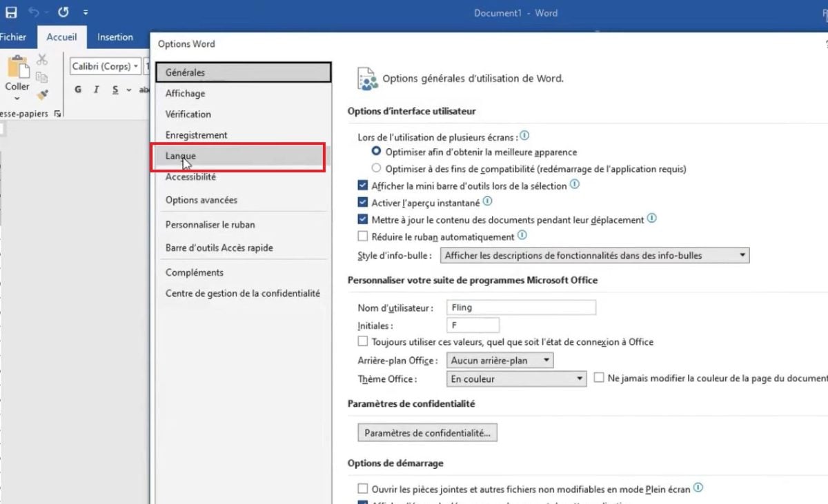Click the Copy icon under the scissors

(42, 77)
